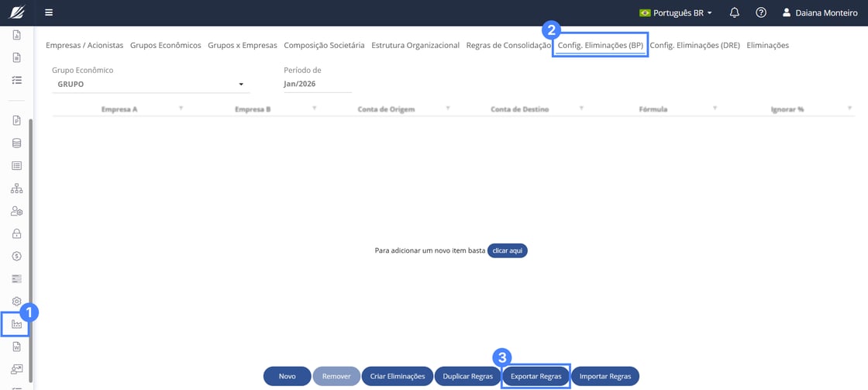Switch to Grupos x Empresas tab
Viewport: 868px width, 390px height.
(x=243, y=46)
